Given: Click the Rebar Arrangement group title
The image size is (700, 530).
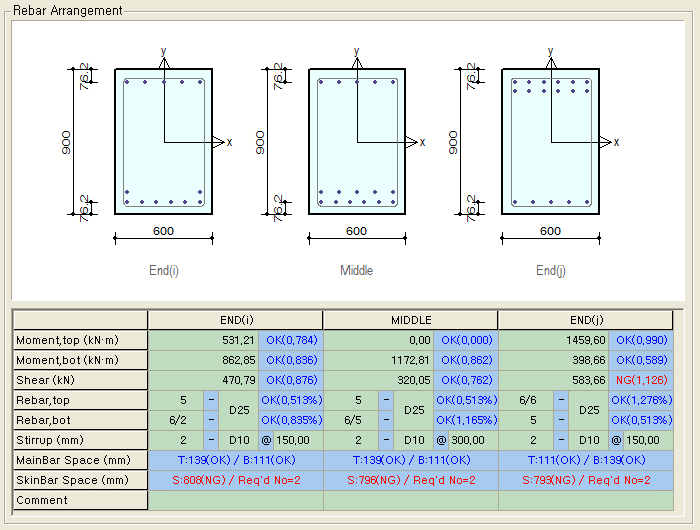Looking at the screenshot, I should [67, 10].
